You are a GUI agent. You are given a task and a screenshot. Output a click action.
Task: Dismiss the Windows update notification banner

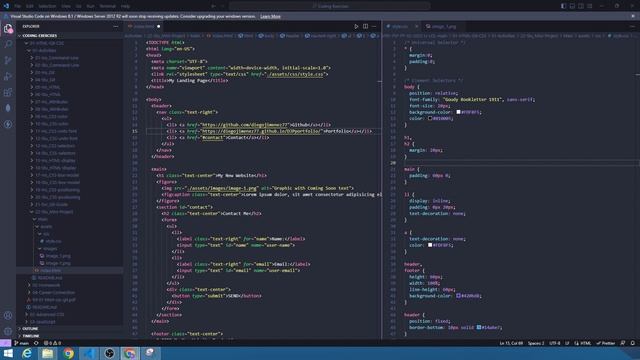click(633, 16)
